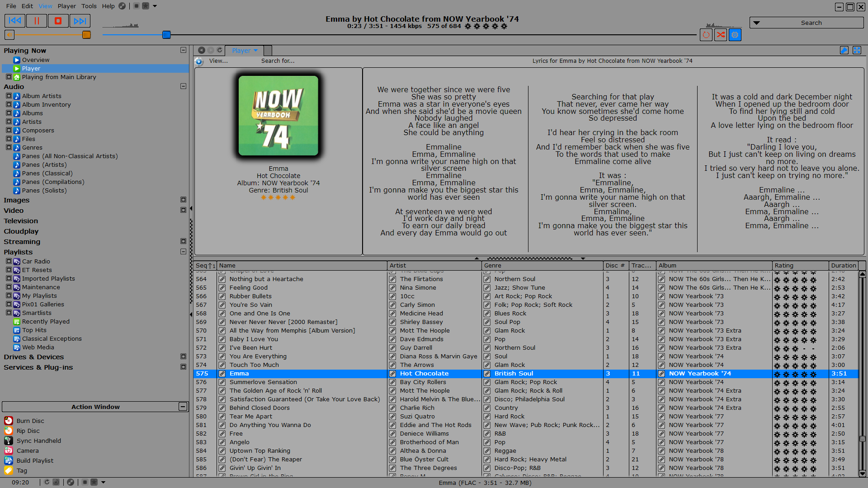Skip to the previous track
This screenshot has height=488, width=868.
coord(15,21)
